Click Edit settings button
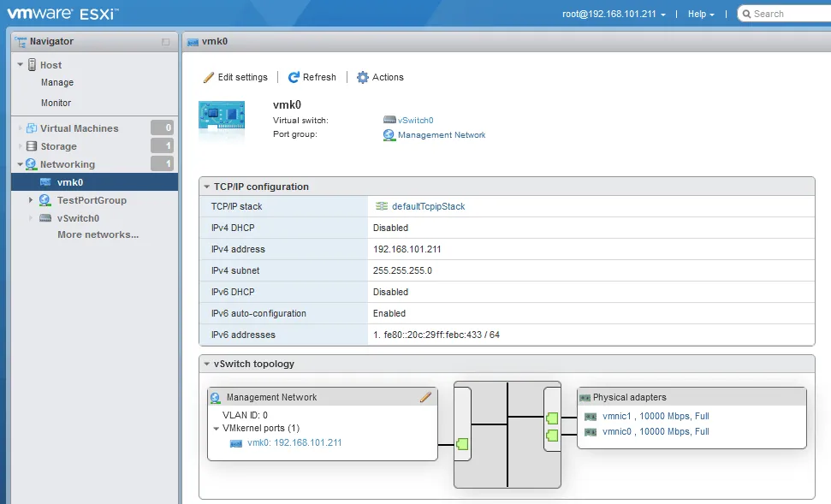The height and width of the screenshot is (504, 831). (x=235, y=77)
